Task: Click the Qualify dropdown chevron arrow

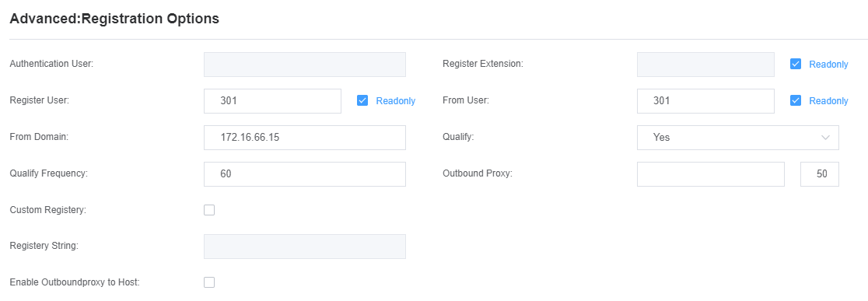Action: (x=825, y=137)
